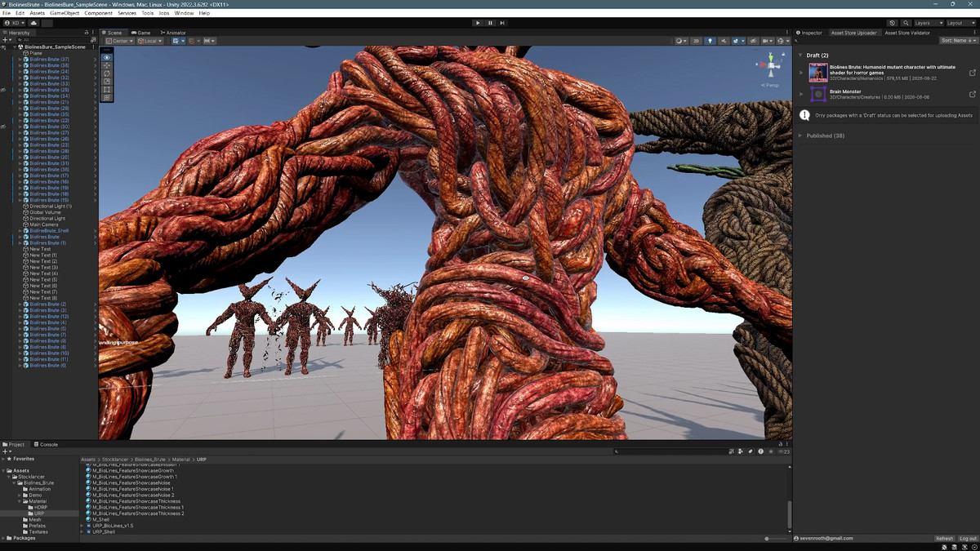Viewport: 980px width, 551px height.
Task: Click the Hierarchy search field
Action: pyautogui.click(x=53, y=40)
